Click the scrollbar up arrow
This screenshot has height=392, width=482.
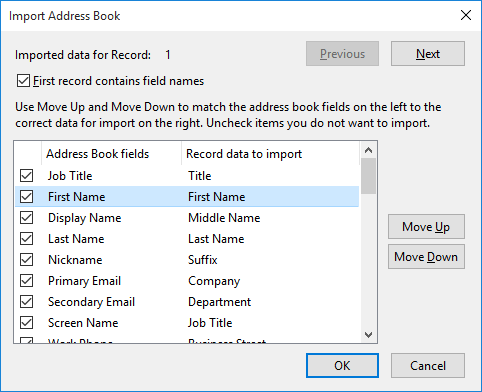point(368,150)
